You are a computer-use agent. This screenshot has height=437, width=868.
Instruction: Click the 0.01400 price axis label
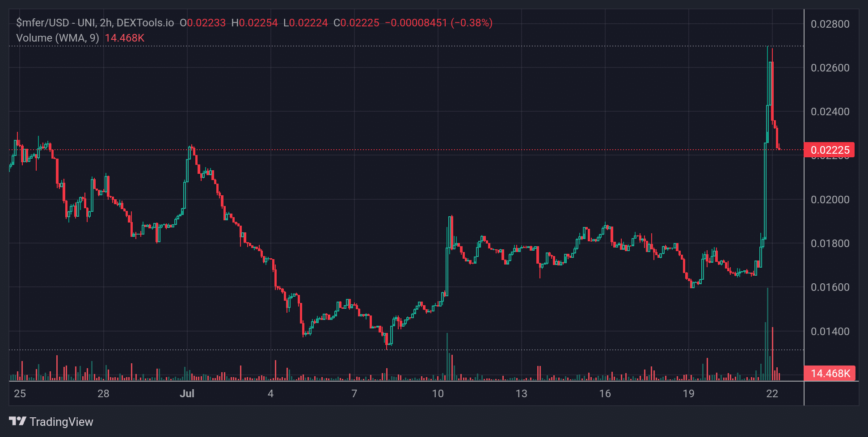point(830,332)
